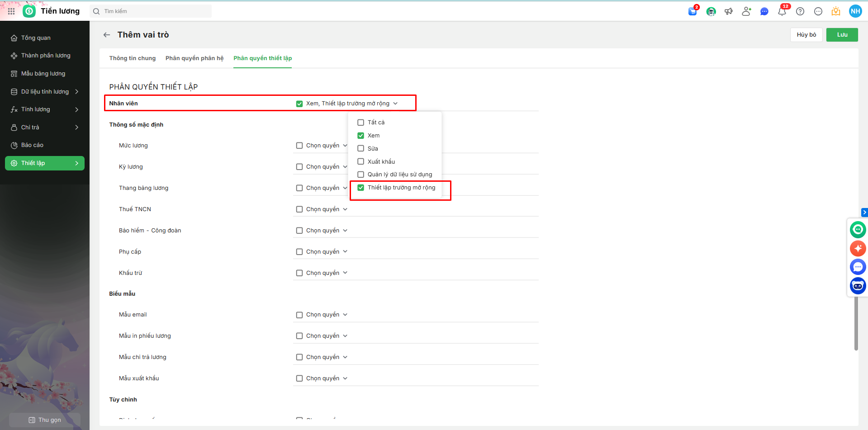Tick the Thuế TNCN checkbox
Screen dimensions: 868x430
coord(299,209)
